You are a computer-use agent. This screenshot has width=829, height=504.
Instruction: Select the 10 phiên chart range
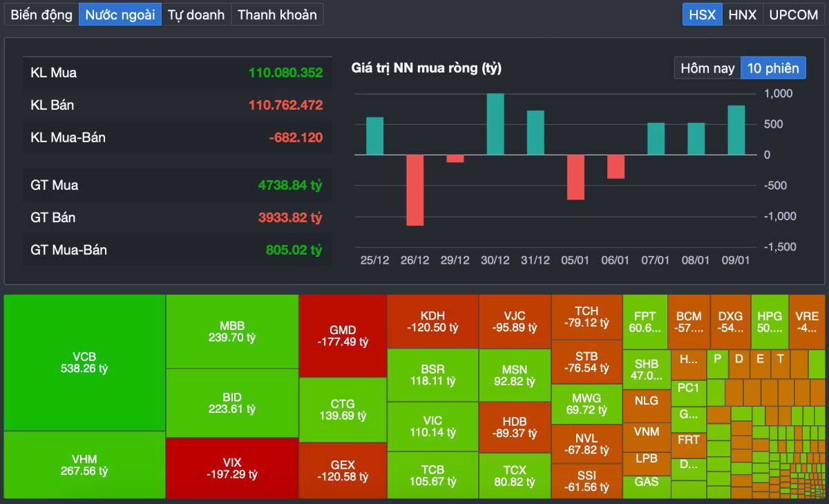[773, 68]
